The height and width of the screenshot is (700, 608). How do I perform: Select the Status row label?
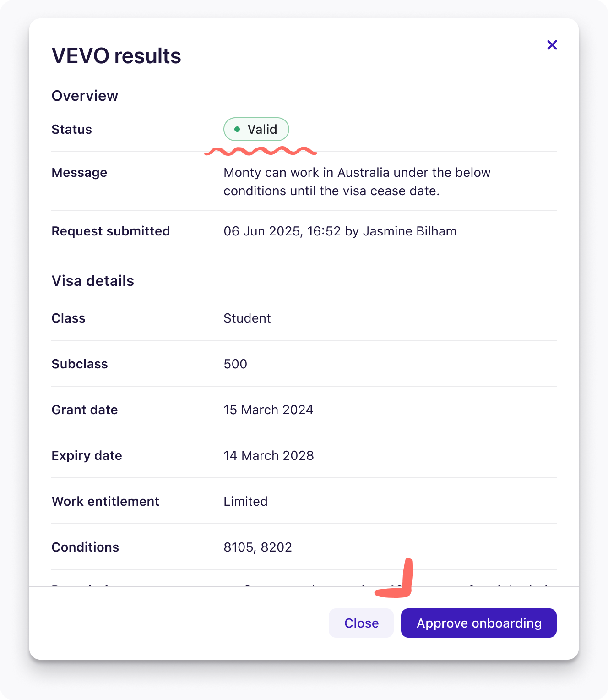[71, 129]
